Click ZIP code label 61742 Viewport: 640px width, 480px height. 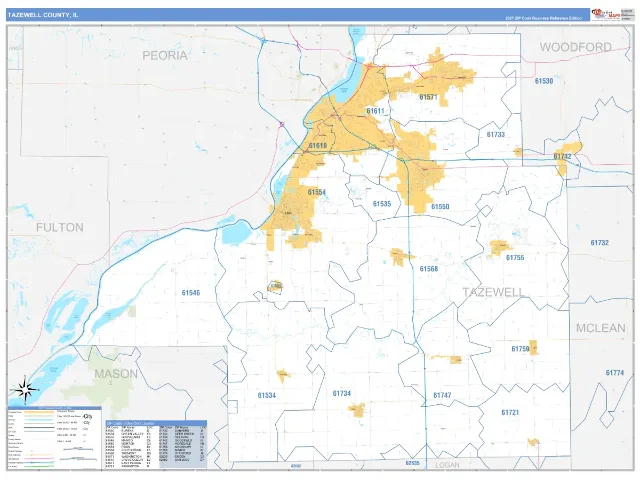[x=562, y=156]
